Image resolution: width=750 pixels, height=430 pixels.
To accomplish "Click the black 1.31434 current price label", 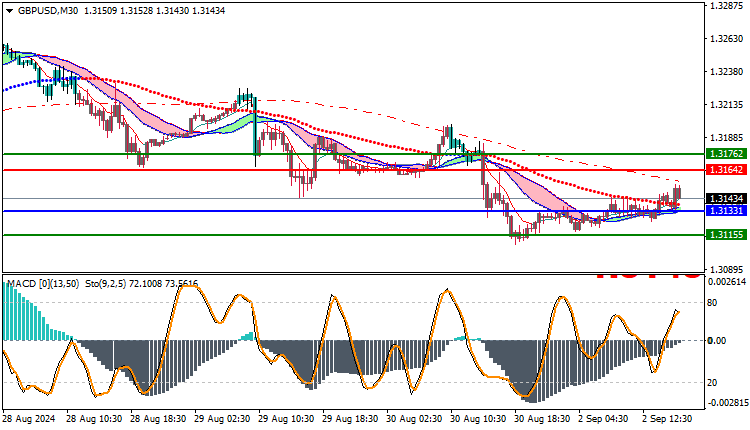I will point(726,198).
